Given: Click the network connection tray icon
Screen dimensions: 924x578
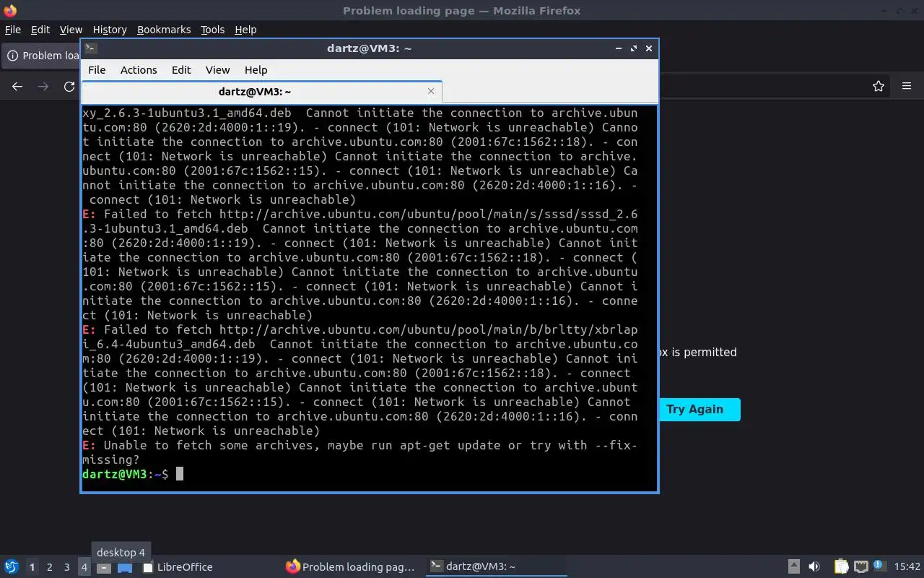Looking at the screenshot, I should click(860, 567).
